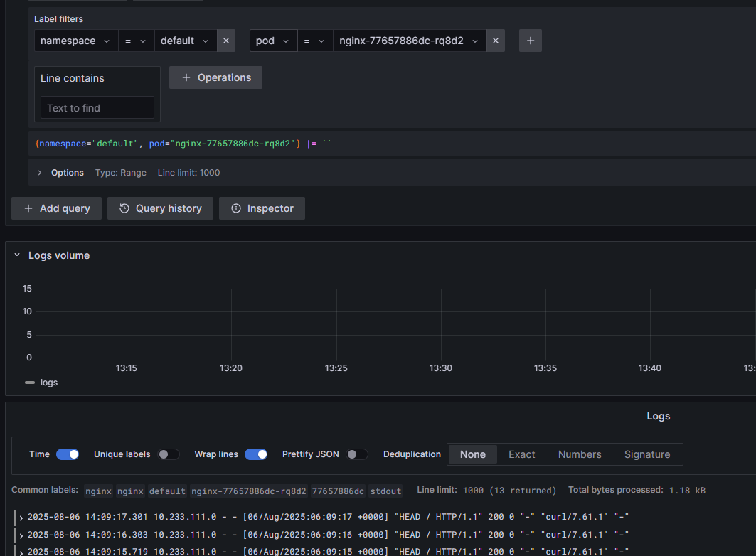Click the Operations button
756x556 pixels.
click(215, 77)
